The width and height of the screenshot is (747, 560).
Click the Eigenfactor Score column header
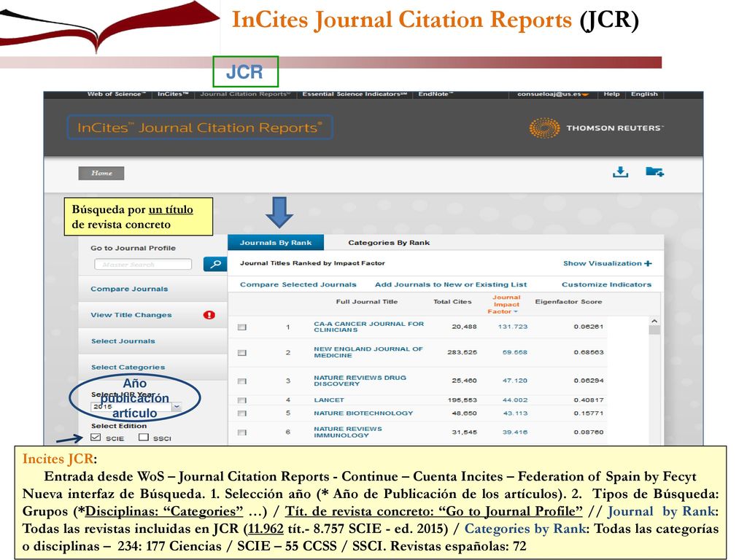pos(568,302)
